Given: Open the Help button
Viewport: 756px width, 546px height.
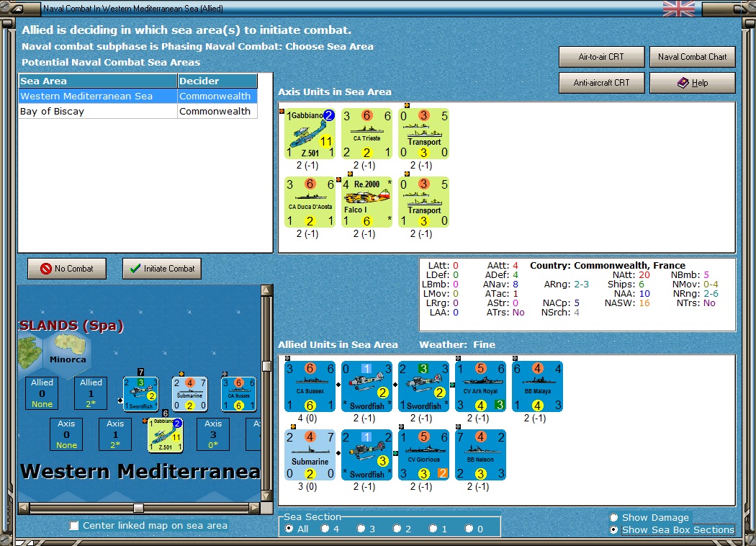Looking at the screenshot, I should (692, 83).
